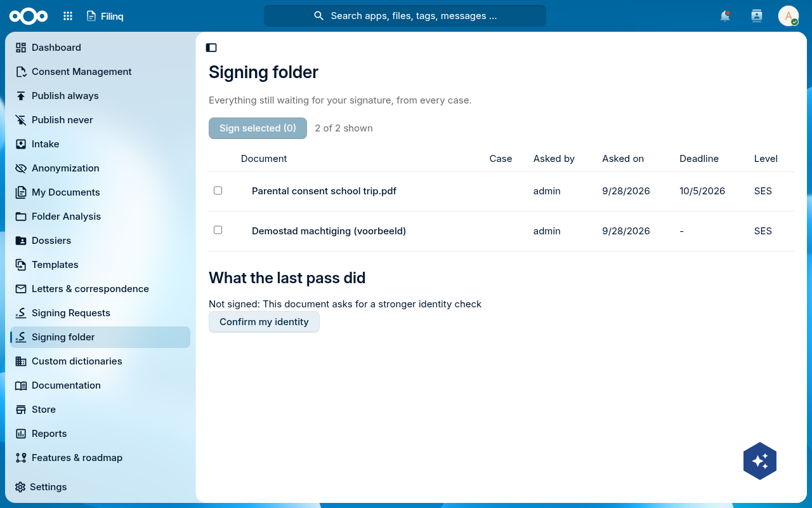Click the Signing Requests signature icon
The width and height of the screenshot is (812, 508).
click(x=21, y=313)
